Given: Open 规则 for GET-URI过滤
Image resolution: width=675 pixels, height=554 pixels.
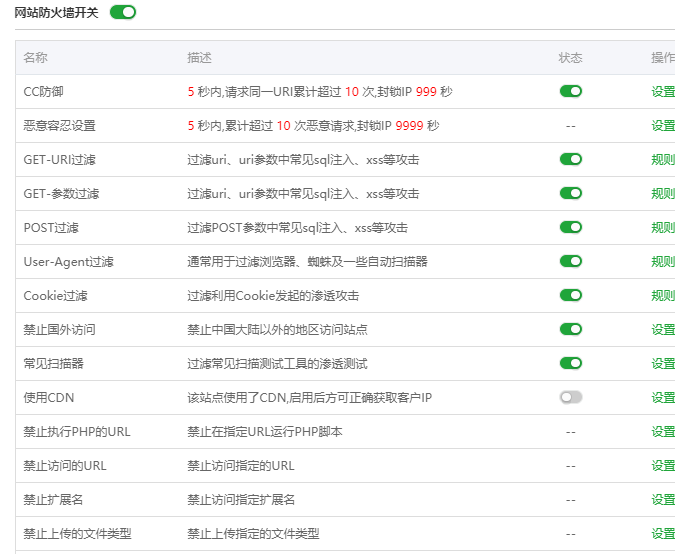Looking at the screenshot, I should click(x=663, y=159).
